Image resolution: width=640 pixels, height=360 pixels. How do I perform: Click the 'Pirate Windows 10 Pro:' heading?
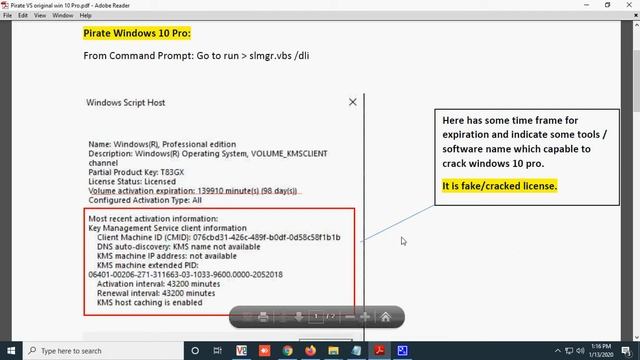(x=137, y=33)
